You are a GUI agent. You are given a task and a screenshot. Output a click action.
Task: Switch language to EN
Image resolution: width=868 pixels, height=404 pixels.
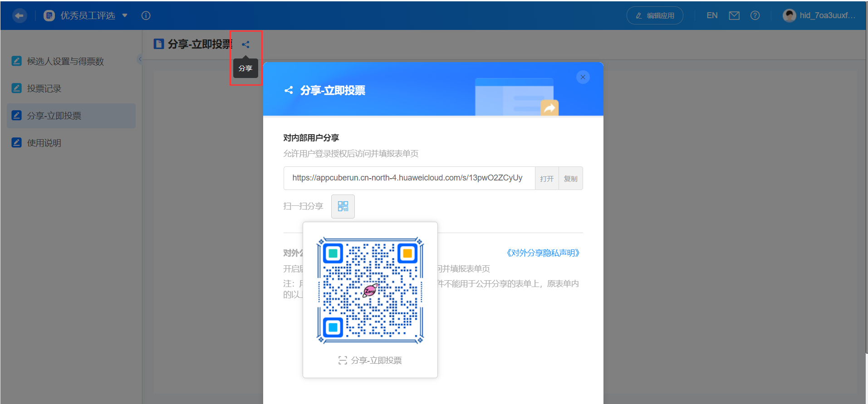(x=712, y=15)
